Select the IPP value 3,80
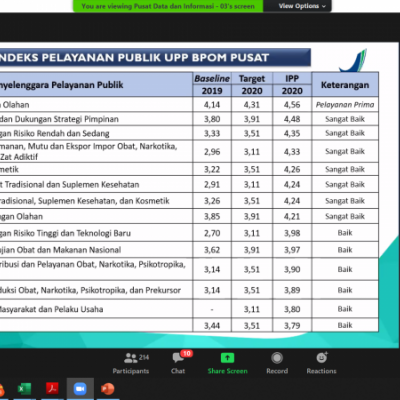The height and width of the screenshot is (400, 400). (292, 309)
